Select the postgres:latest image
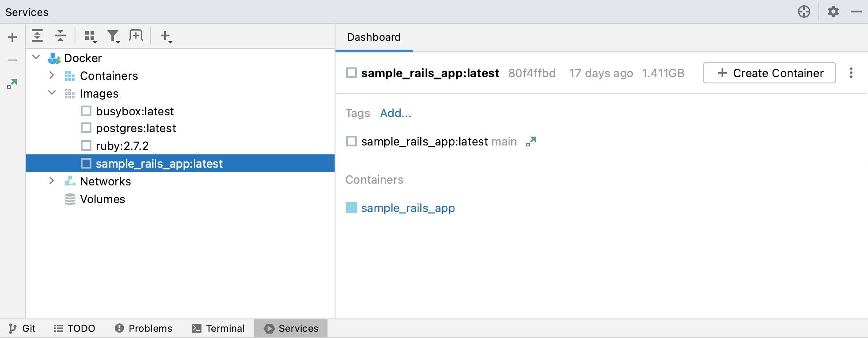 (x=136, y=128)
